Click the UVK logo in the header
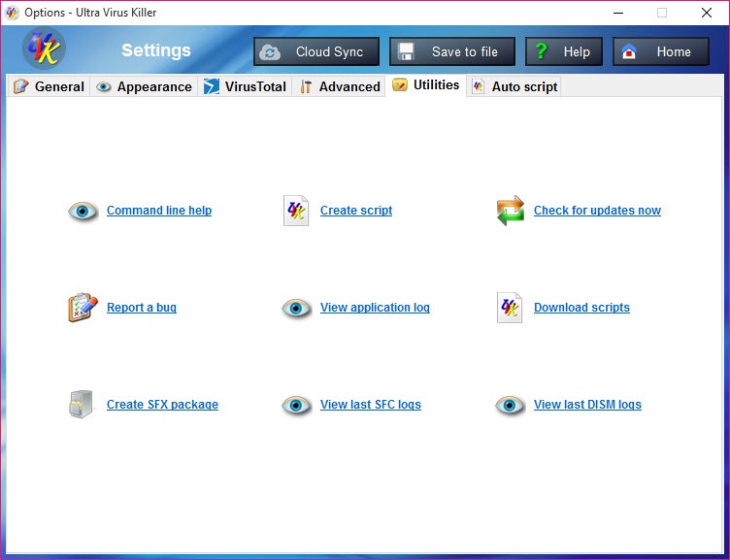This screenshot has height=560, width=730. click(45, 49)
